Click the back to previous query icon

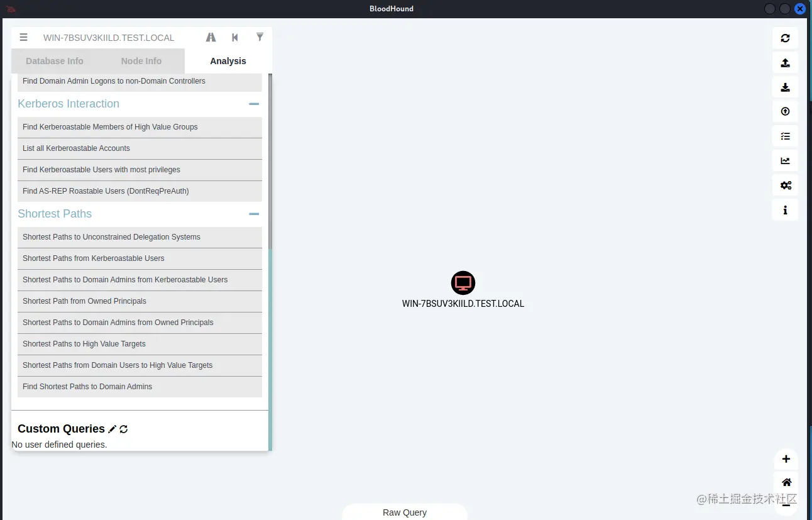coord(235,37)
